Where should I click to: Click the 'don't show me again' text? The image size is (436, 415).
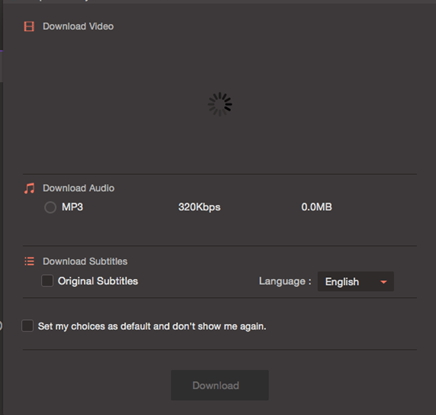(219, 326)
